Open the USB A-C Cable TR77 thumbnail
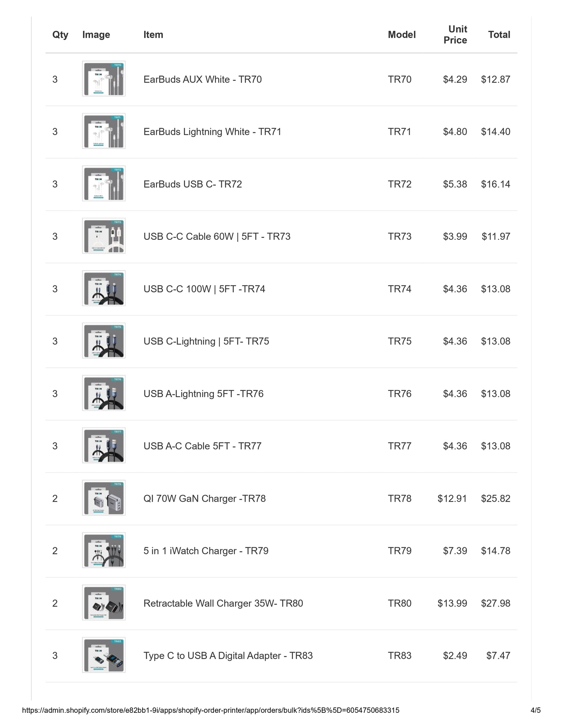563x728 pixels. (x=104, y=446)
